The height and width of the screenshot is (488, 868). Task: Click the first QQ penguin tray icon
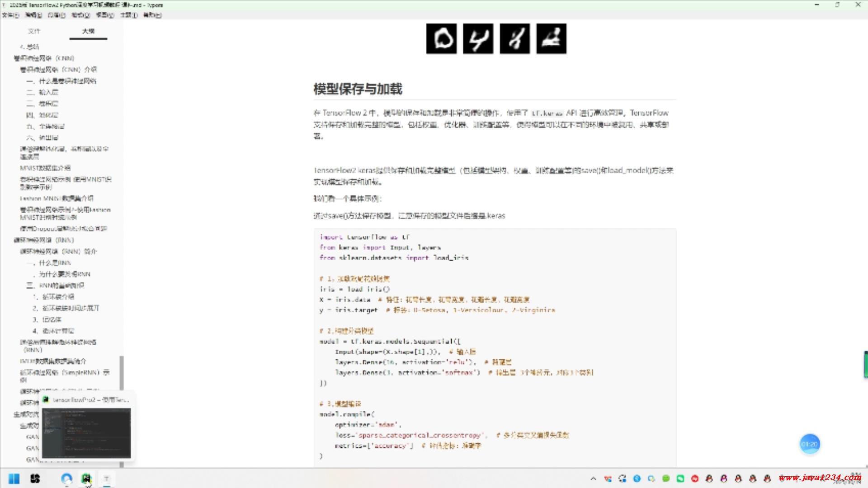pos(709,479)
